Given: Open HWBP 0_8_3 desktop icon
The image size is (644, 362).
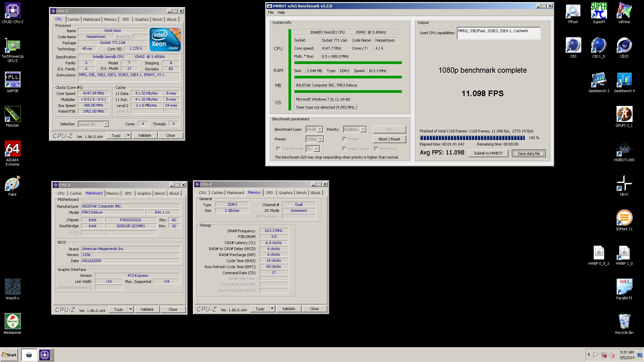Looking at the screenshot, I should pos(599,255).
